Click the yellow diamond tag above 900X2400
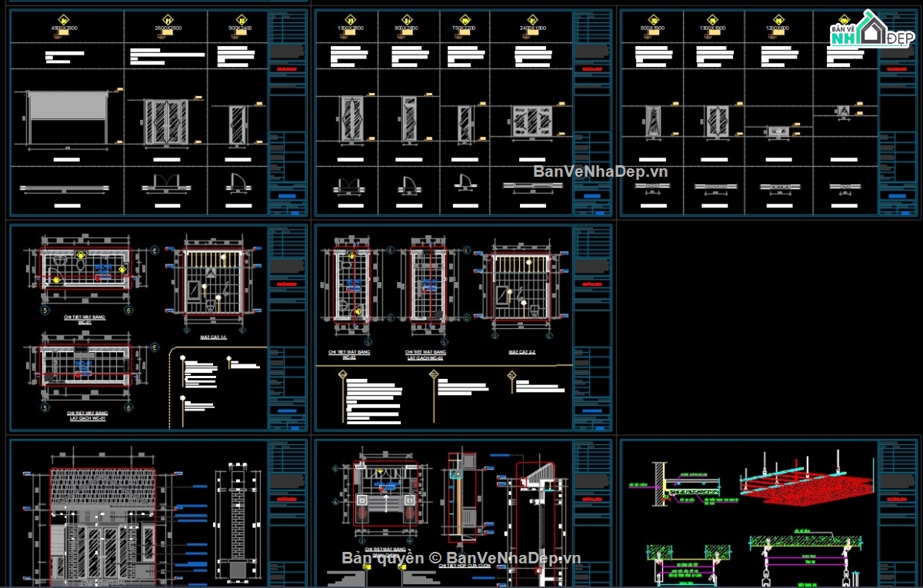Image resolution: width=923 pixels, height=588 pixels. pos(241,20)
